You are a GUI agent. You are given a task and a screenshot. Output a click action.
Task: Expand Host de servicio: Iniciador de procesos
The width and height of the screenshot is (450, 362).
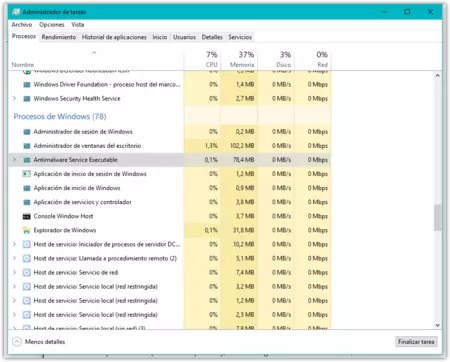coord(14,244)
